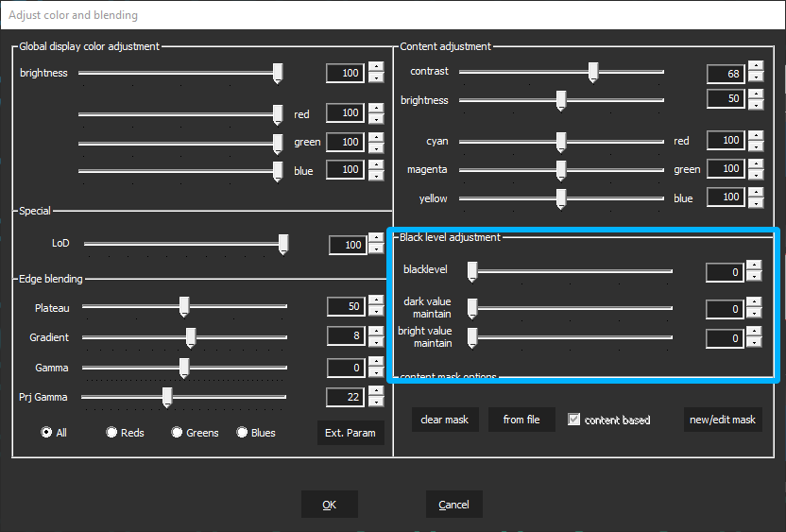This screenshot has height=532, width=786.
Task: Click the blacklevel slider handle
Action: point(472,272)
